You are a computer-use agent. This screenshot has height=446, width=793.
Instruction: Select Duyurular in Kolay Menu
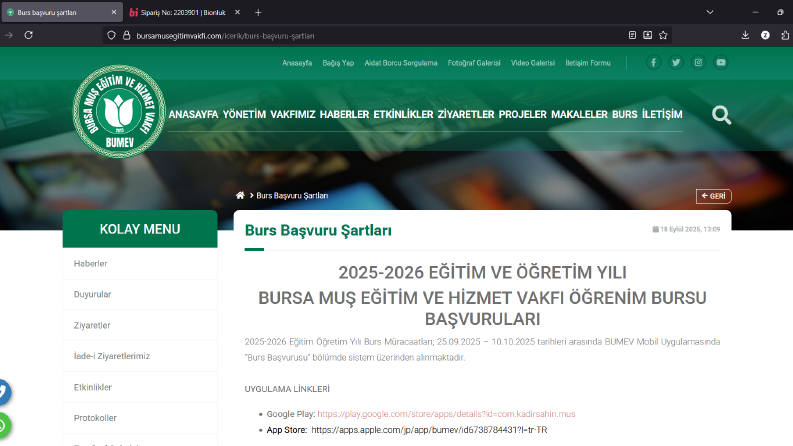tap(140, 294)
